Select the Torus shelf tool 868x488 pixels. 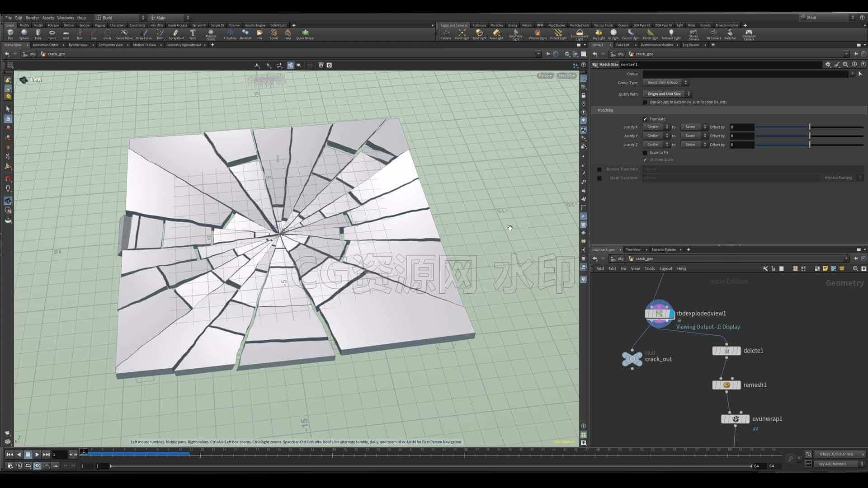(52, 34)
